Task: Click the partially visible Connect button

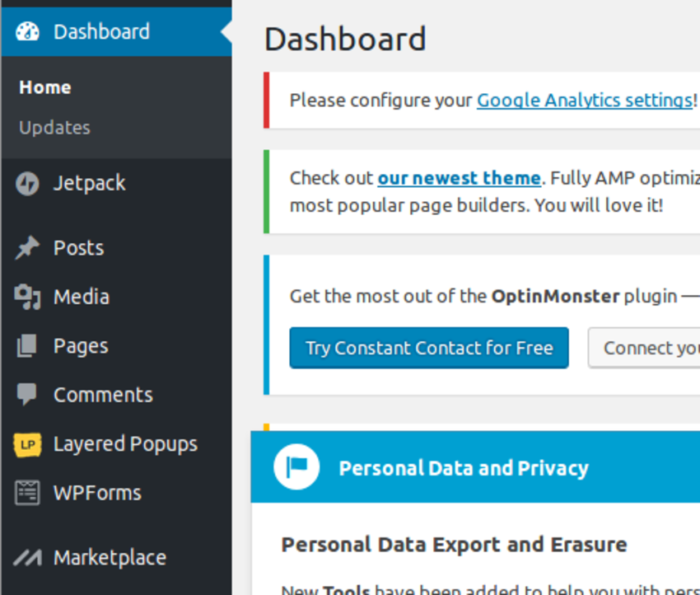Action: pyautogui.click(x=644, y=348)
